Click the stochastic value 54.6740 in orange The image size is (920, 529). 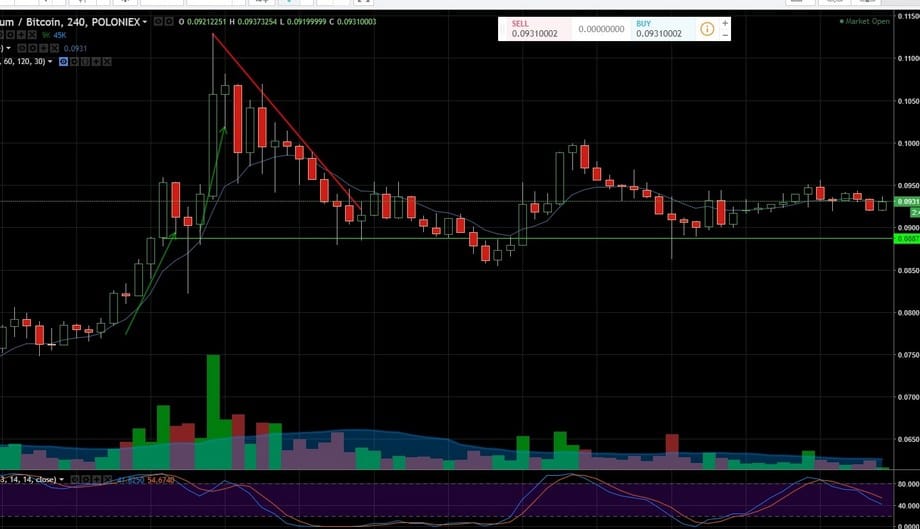[161, 480]
